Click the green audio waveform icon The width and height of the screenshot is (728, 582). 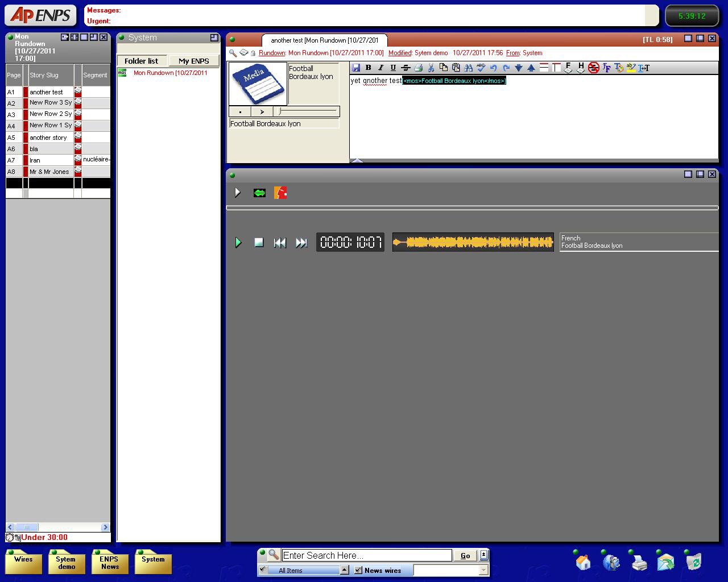(x=259, y=193)
